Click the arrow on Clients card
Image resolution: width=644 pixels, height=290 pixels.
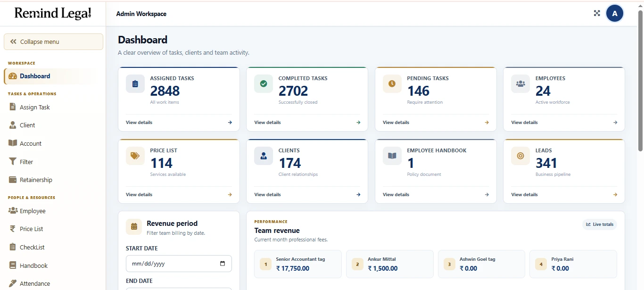pos(358,195)
